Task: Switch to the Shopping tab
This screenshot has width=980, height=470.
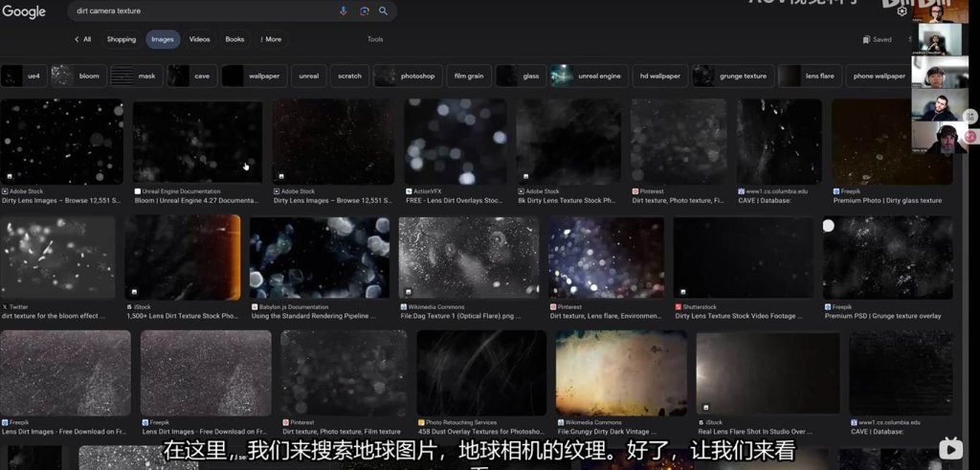Action: click(x=122, y=39)
